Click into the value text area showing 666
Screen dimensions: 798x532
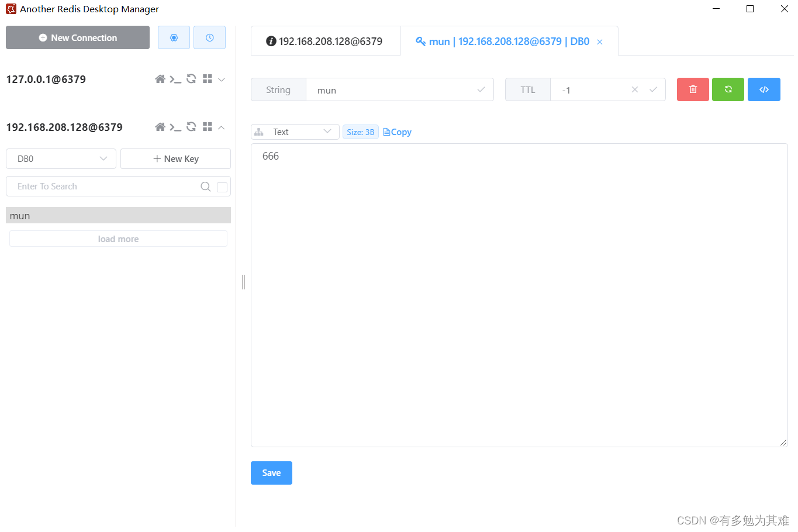519,295
